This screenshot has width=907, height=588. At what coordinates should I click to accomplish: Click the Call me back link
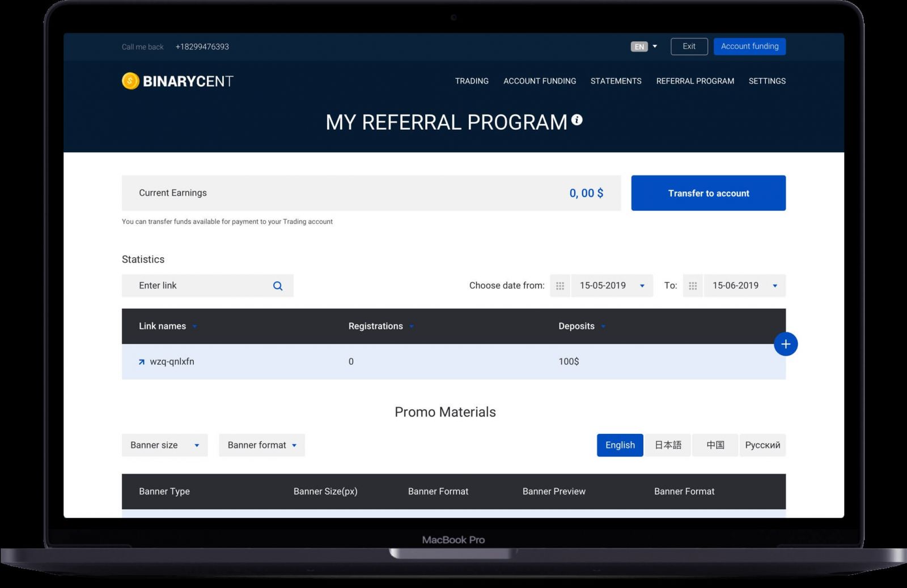click(x=143, y=47)
